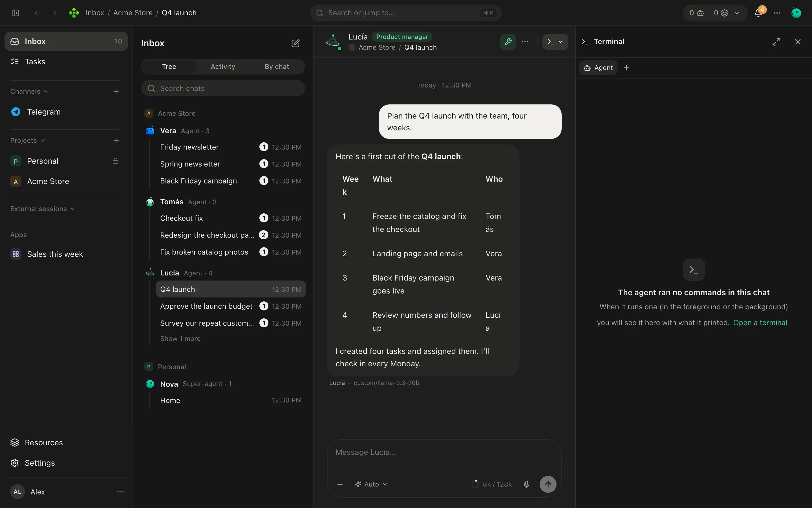Open Settings in the sidebar
Image resolution: width=812 pixels, height=508 pixels.
(x=66, y=463)
